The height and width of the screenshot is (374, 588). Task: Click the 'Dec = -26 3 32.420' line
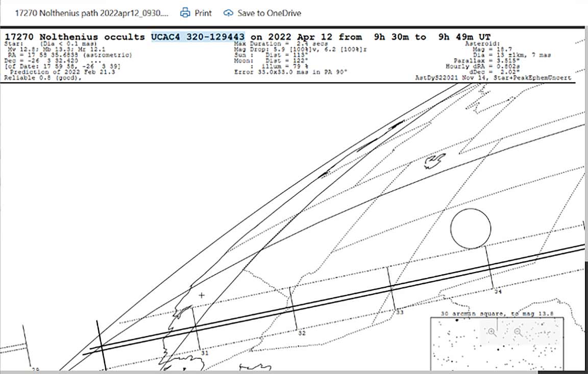click(53, 61)
